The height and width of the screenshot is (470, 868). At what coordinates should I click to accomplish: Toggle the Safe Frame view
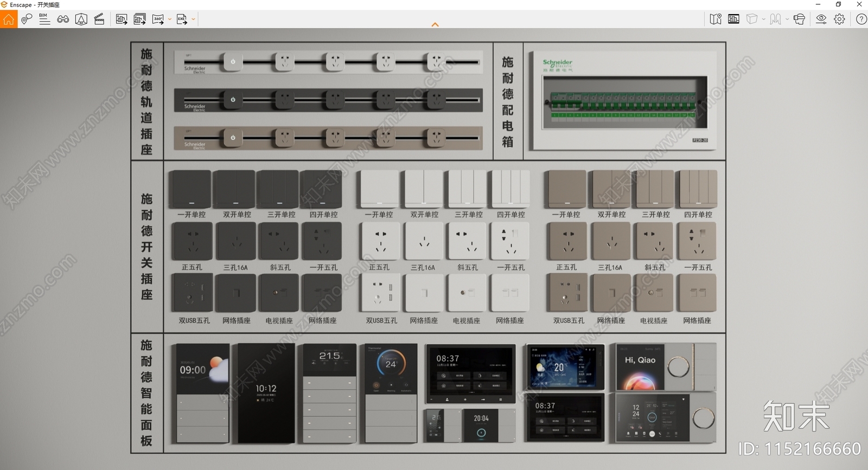point(733,20)
